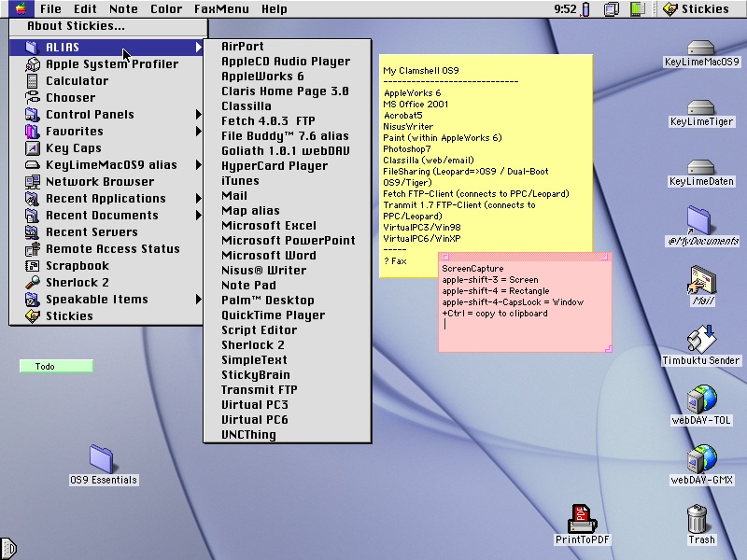This screenshot has height=560, width=747.
Task: Open the webDAY-GMX desktop icon
Action: pyautogui.click(x=700, y=458)
